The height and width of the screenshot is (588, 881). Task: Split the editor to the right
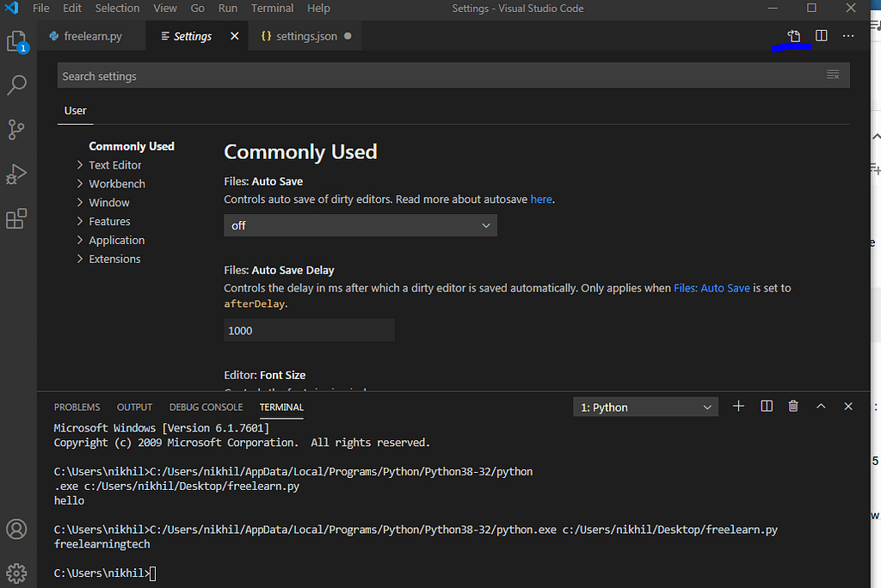pos(822,36)
